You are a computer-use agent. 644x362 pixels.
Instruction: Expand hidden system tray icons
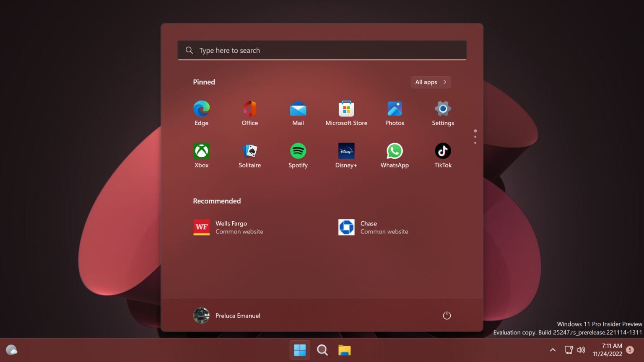pyautogui.click(x=553, y=349)
